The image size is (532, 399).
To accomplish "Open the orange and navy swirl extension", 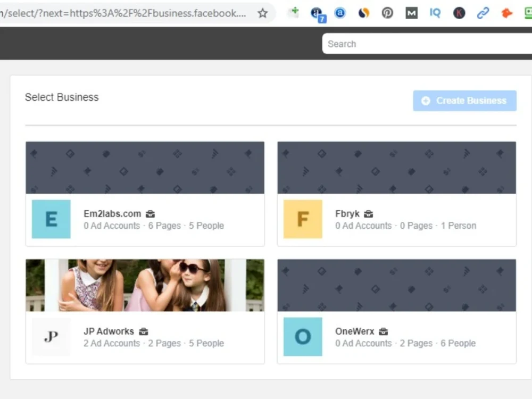I will pos(364,13).
